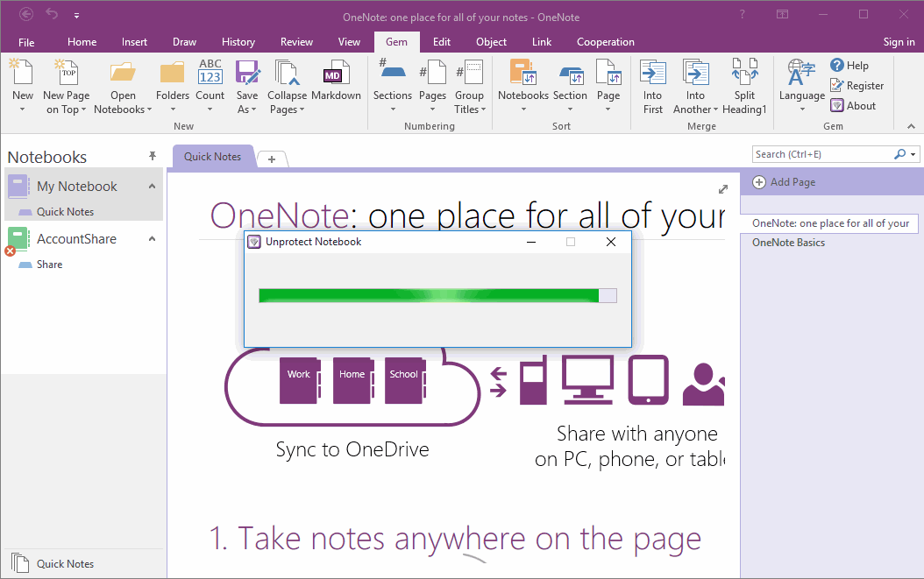Click the Count ABC 123 icon
This screenshot has width=924, height=579.
210,72
